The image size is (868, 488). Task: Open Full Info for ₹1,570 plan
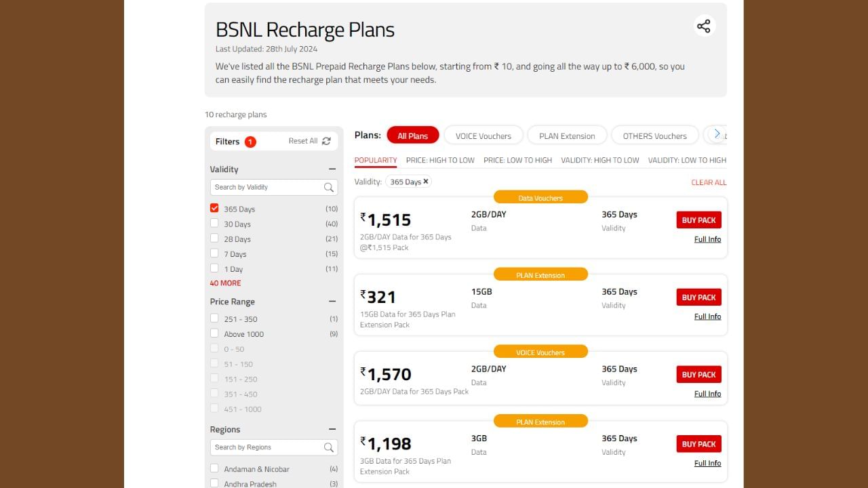click(x=707, y=394)
